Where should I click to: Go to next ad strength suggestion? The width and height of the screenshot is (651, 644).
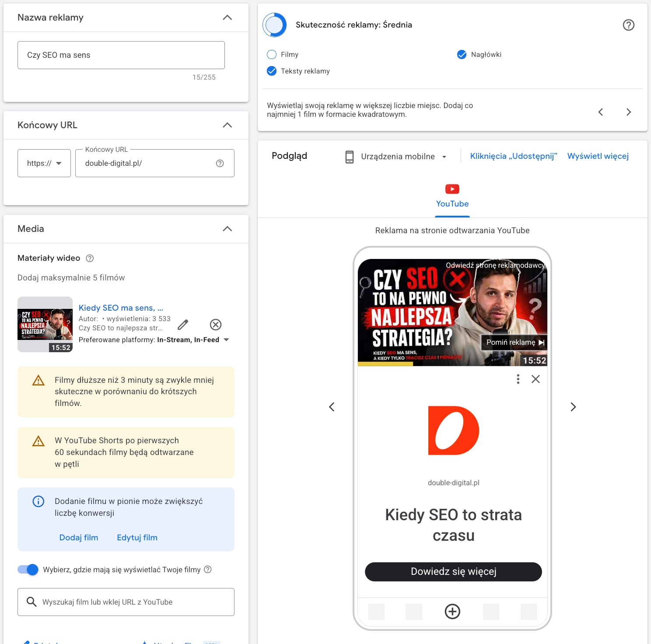point(629,112)
